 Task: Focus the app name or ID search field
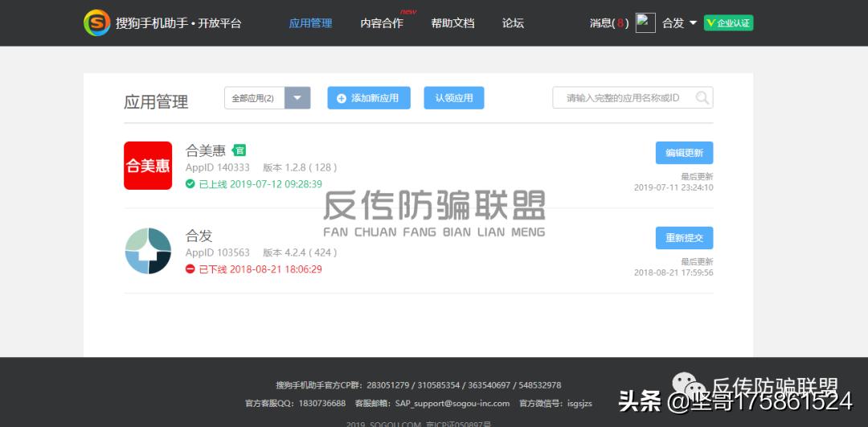point(633,97)
